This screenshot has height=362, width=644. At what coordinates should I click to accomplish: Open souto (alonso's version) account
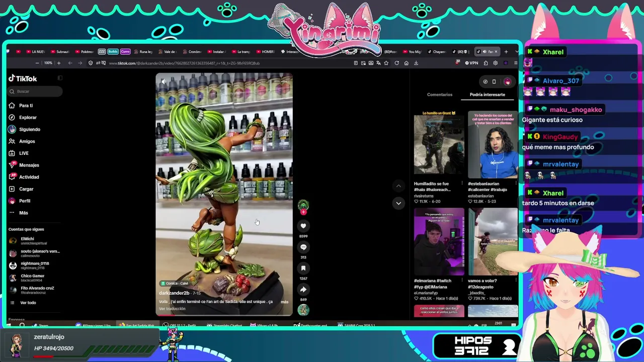34,253
